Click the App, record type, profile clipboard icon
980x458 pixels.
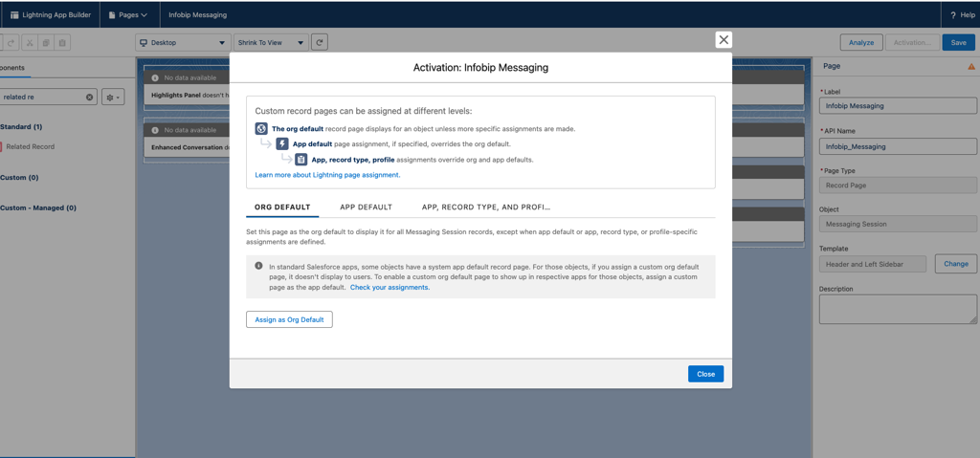[x=301, y=160]
